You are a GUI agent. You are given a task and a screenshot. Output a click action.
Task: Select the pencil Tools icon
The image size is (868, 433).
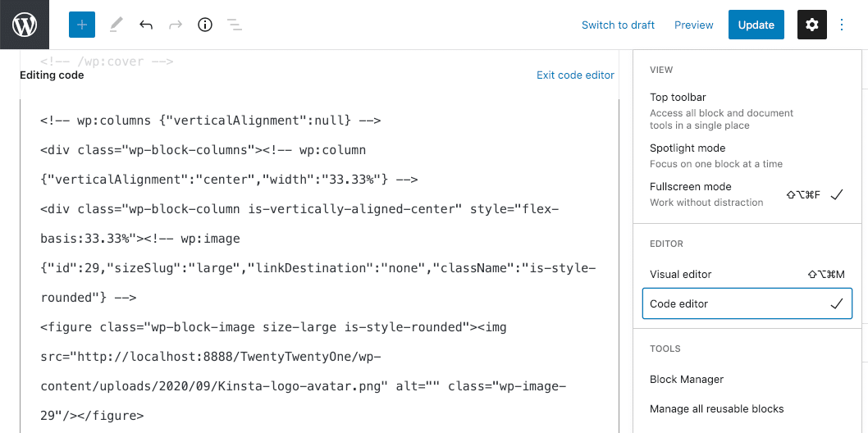point(116,25)
